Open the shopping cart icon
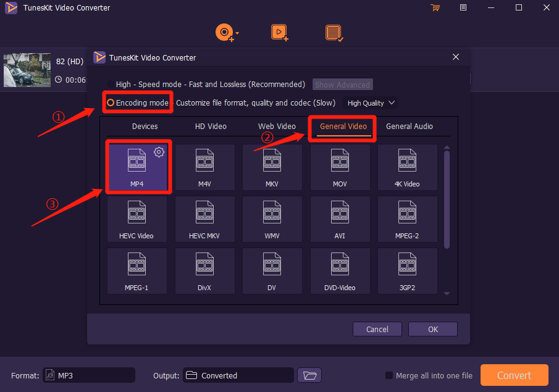559x392 pixels. 435,8
